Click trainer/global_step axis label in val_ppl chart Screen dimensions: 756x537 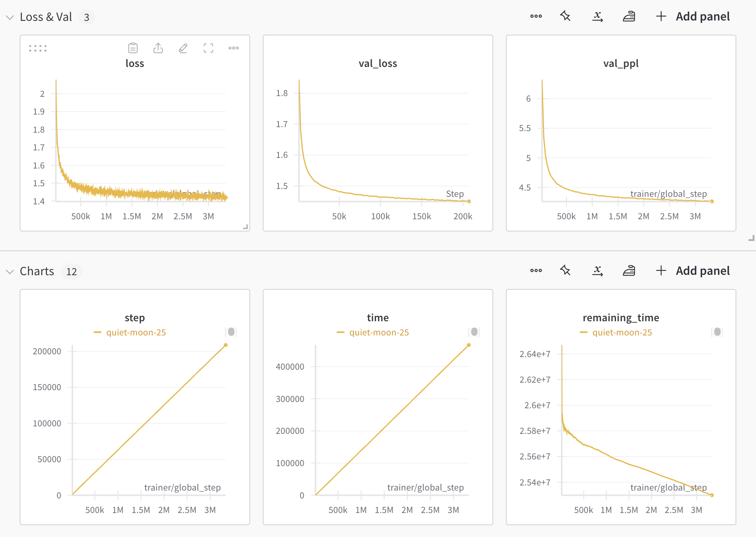point(669,194)
